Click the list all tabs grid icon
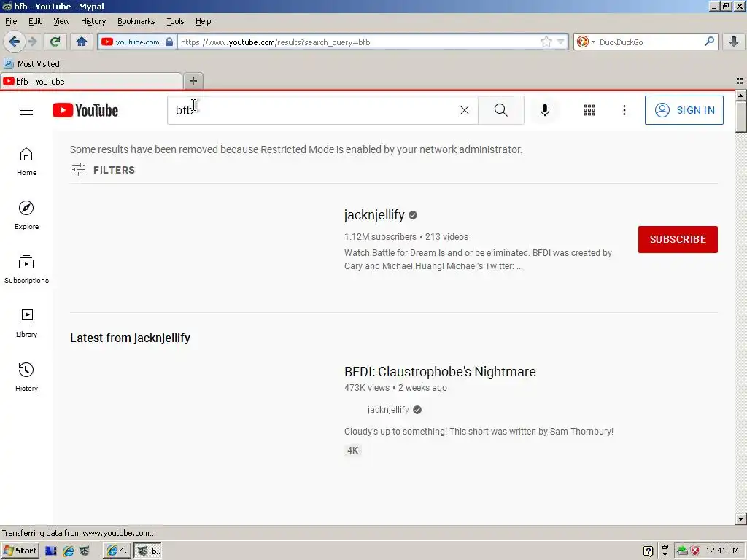This screenshot has height=560, width=747. 740,81
